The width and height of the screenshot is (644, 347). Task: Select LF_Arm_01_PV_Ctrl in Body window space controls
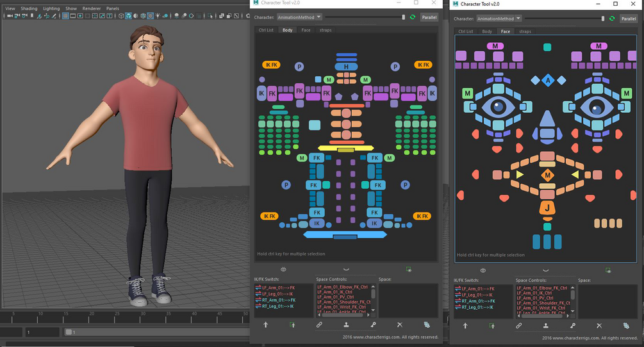[336, 297]
